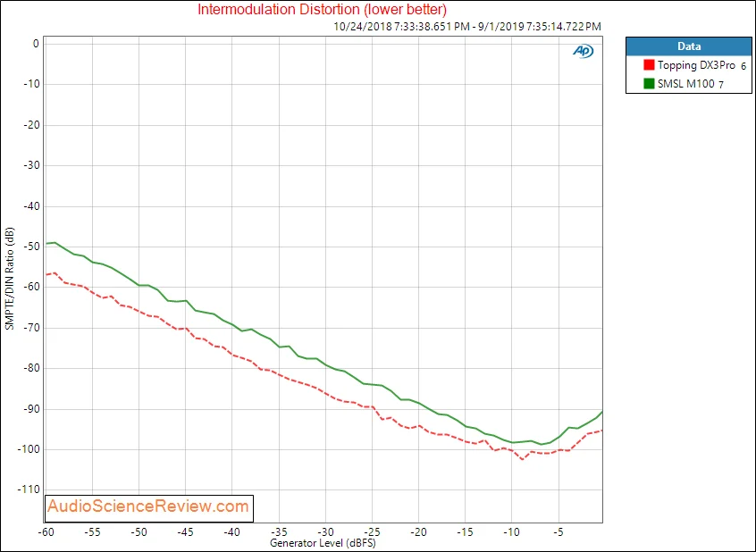Viewport: 756px width, 552px height.
Task: Click the -110 tick on the vertical axis
Action: coord(29,489)
